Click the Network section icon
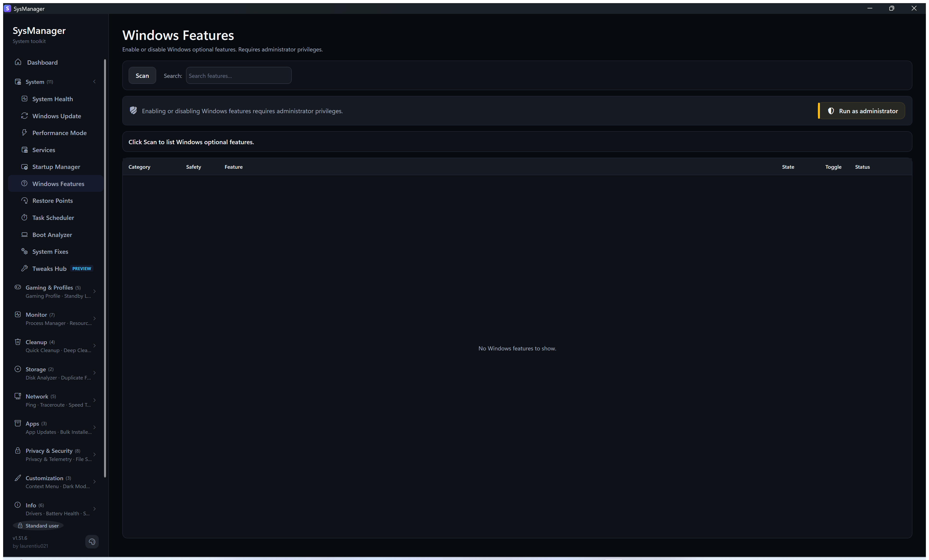929x560 pixels. tap(18, 396)
